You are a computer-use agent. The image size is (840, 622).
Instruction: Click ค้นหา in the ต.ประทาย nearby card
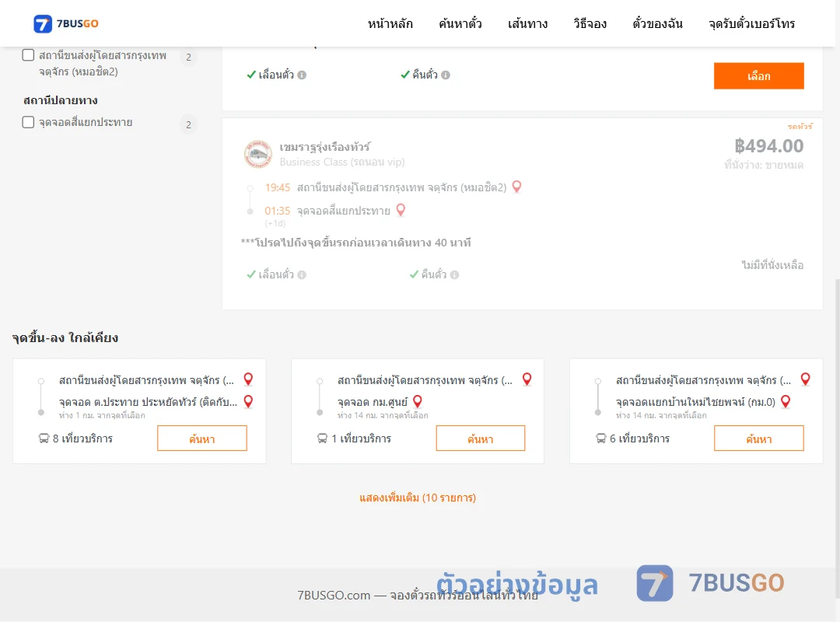(202, 439)
